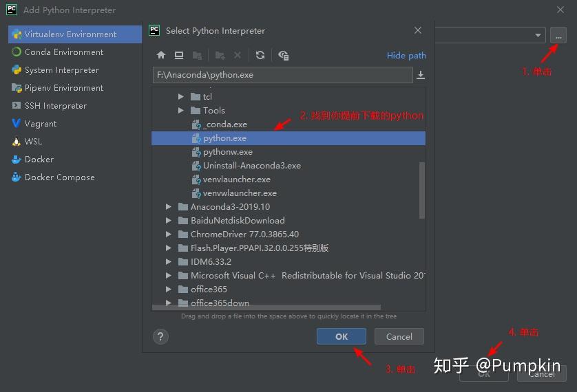Toggle show hidden files and directories
The image size is (577, 392).
click(x=284, y=55)
